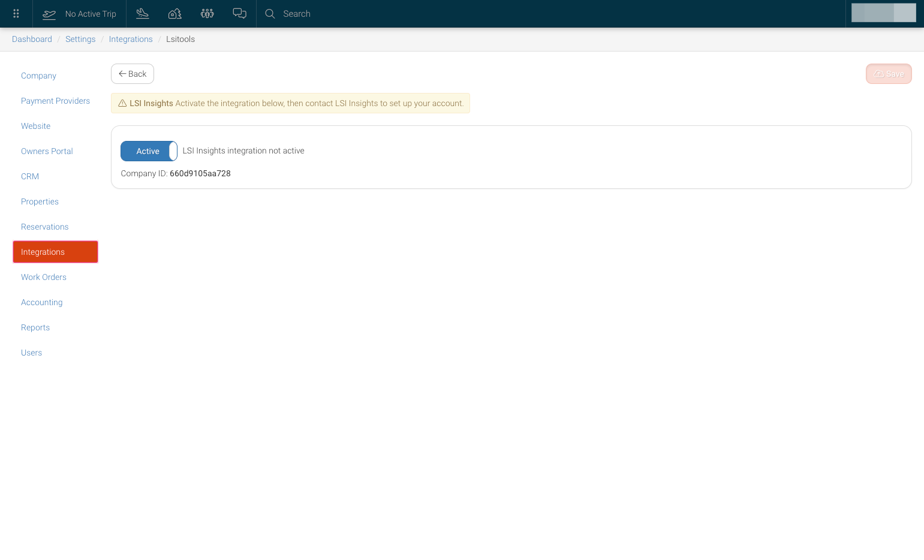Click the magnifying glass search icon
924x560 pixels.
270,14
